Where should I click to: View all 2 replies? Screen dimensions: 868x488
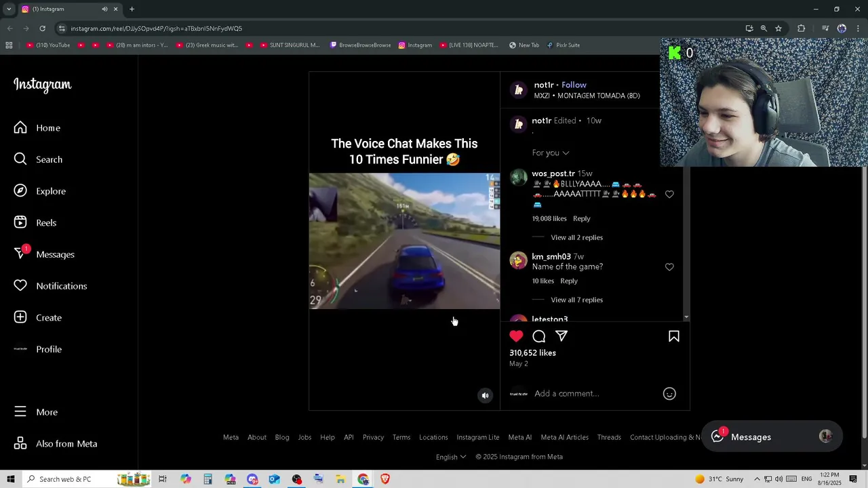576,237
